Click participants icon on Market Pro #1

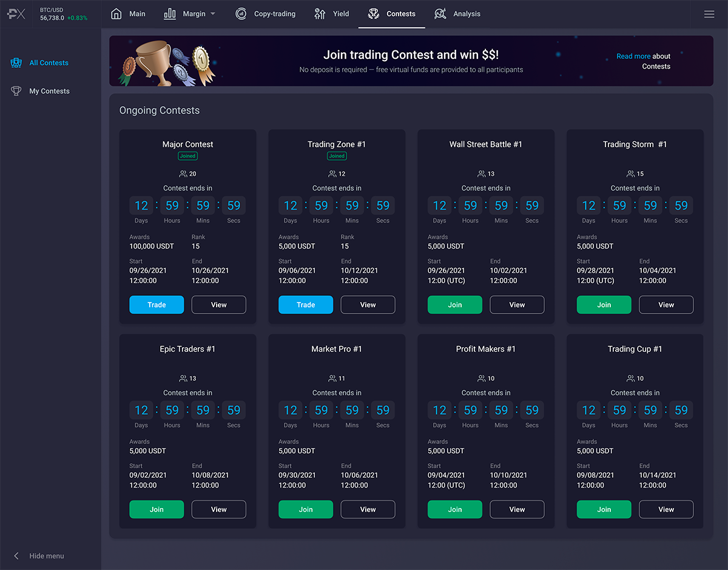(332, 378)
